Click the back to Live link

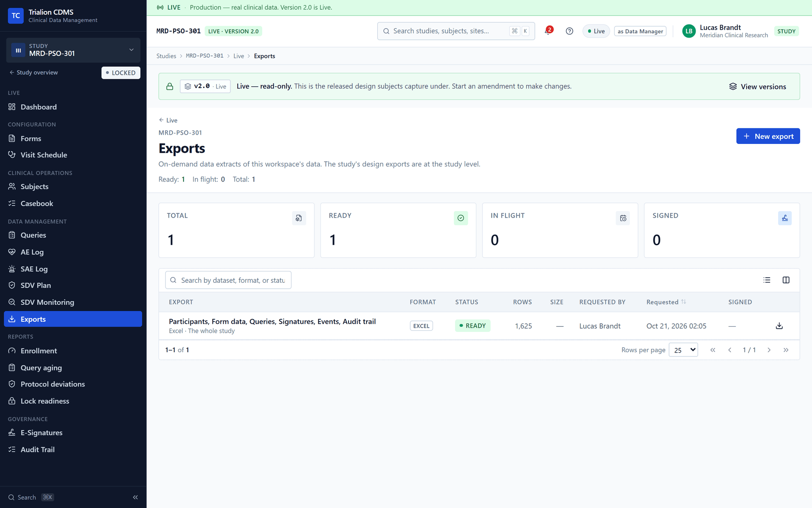(x=168, y=120)
